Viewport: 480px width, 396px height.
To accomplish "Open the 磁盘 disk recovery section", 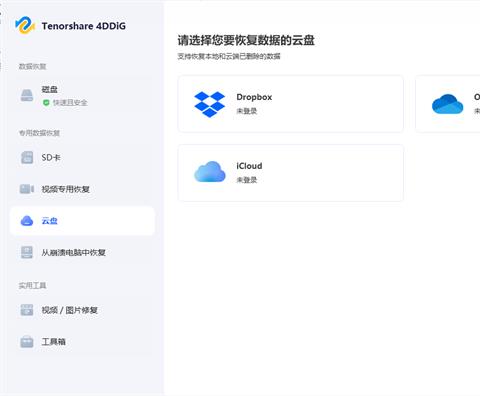I will click(x=82, y=95).
